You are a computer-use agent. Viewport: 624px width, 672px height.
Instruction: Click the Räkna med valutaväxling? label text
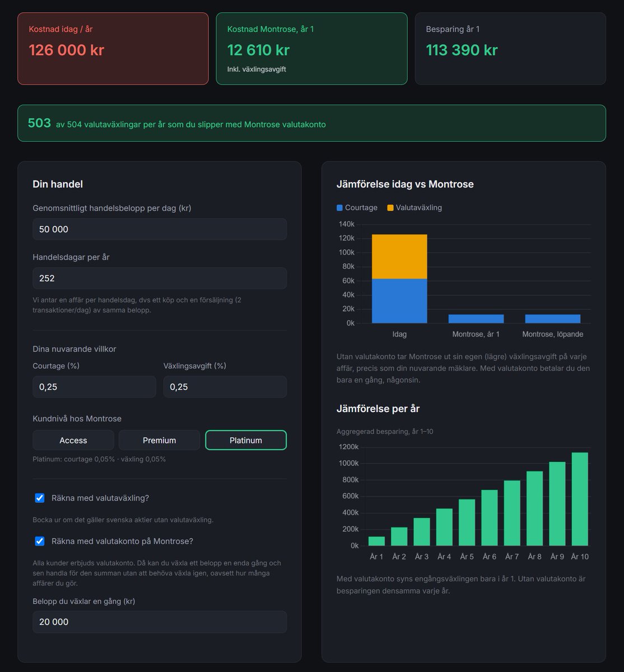tap(100, 498)
